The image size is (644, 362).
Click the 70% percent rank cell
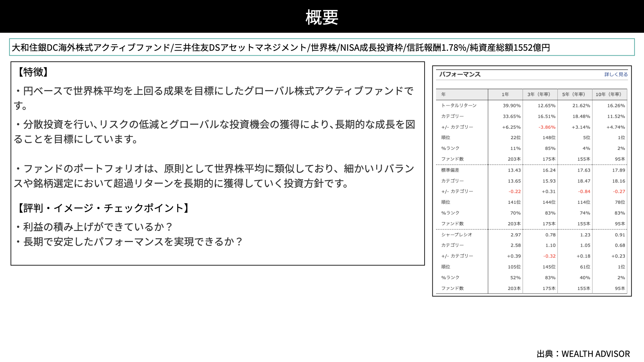coord(516,213)
